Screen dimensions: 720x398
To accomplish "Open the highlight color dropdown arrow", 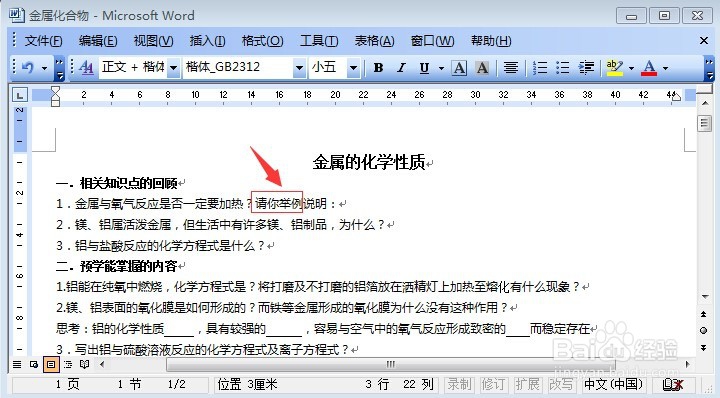I will point(631,68).
